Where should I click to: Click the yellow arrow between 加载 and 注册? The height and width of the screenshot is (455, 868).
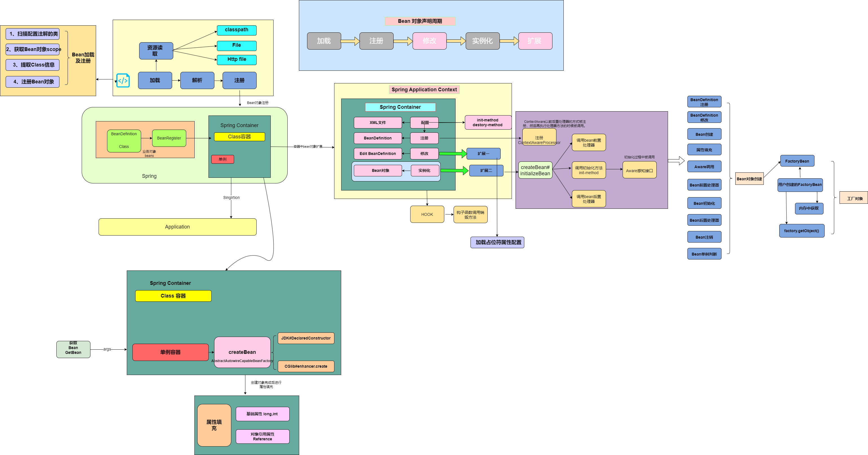[350, 41]
